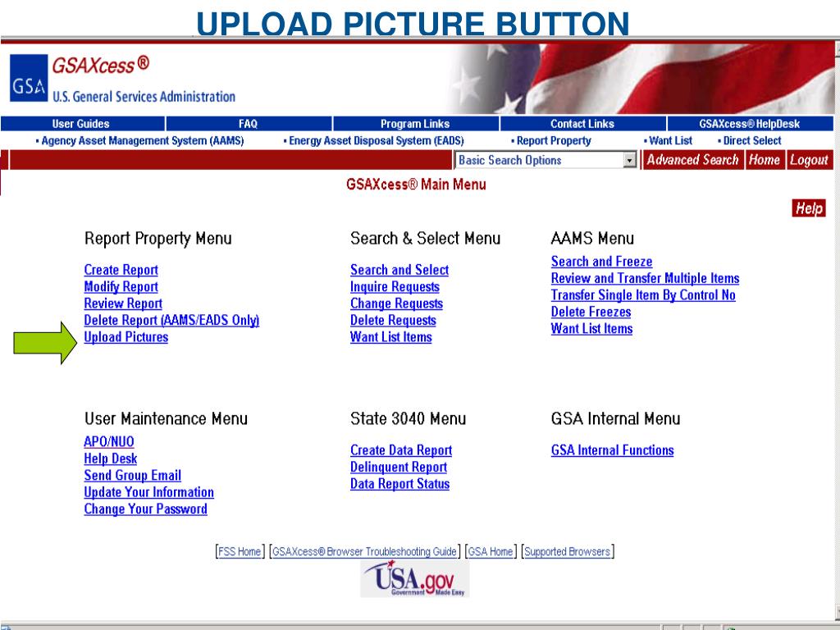Viewport: 840px width, 630px height.
Task: Open the USA.gov logo link
Action: pos(414,579)
